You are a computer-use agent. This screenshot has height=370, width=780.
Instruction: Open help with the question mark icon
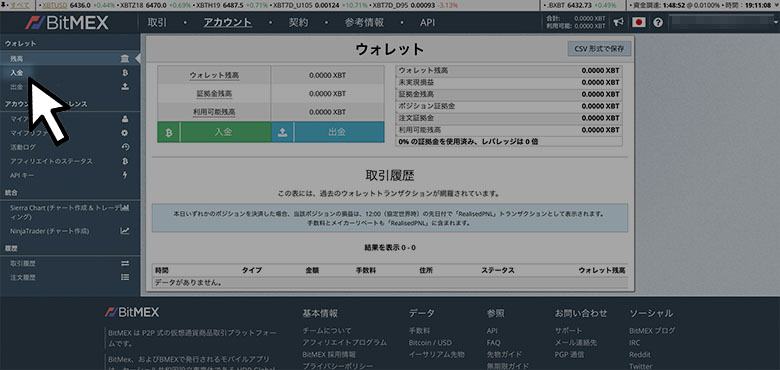tap(658, 22)
